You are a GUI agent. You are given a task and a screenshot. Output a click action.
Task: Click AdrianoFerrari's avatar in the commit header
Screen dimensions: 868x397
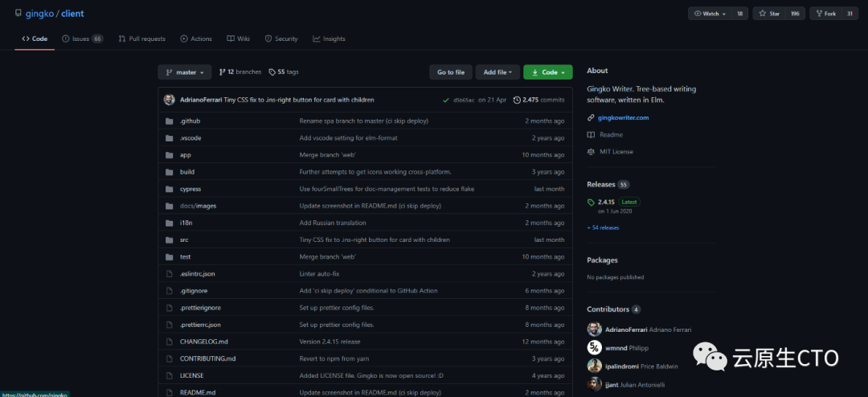(170, 100)
